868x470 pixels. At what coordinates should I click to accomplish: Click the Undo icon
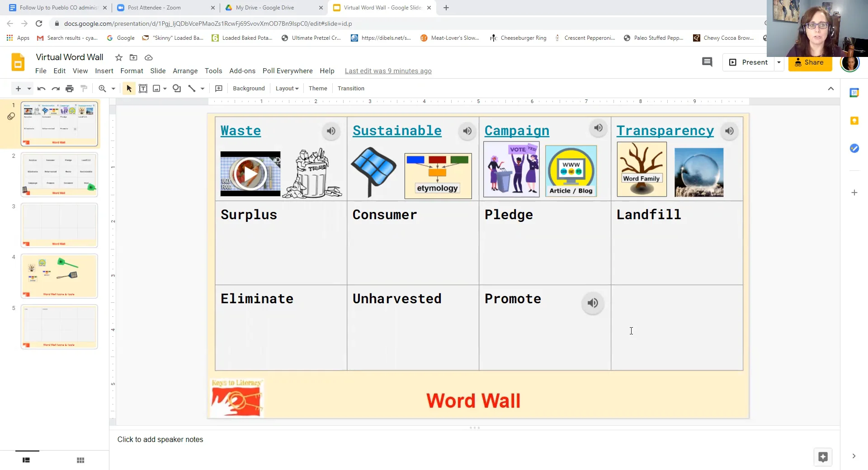click(x=41, y=88)
